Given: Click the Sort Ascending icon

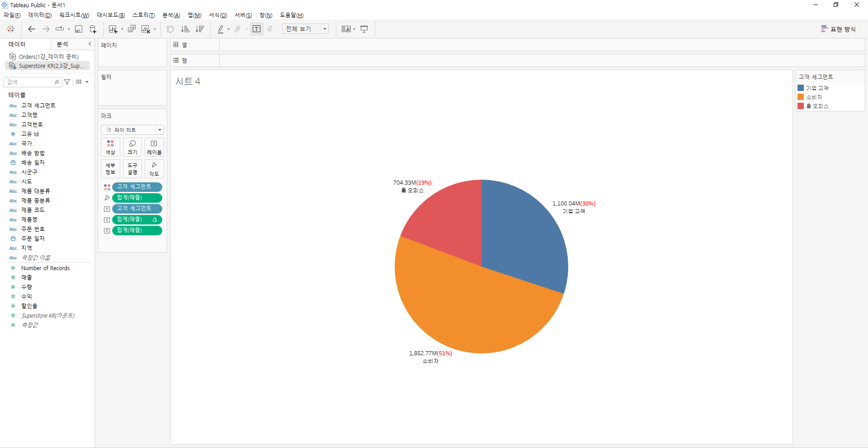Looking at the screenshot, I should point(185,29).
